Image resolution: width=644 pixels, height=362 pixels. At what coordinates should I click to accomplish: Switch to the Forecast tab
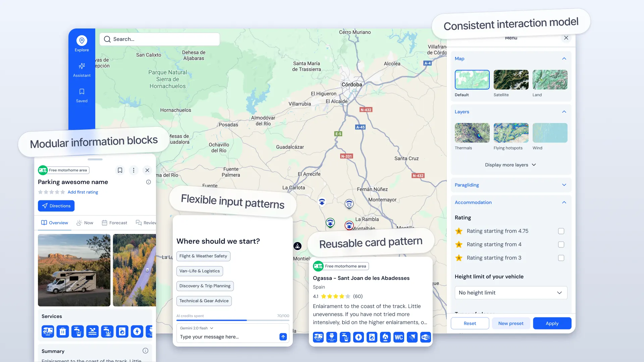[x=114, y=223]
